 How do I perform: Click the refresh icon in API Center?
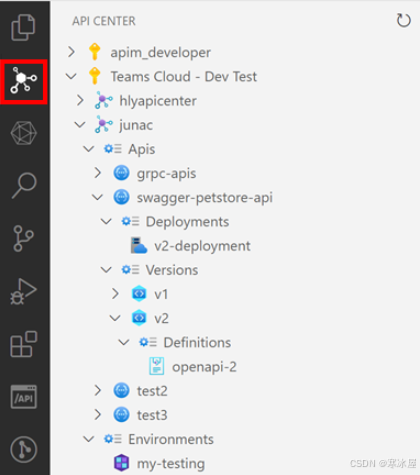point(403,21)
